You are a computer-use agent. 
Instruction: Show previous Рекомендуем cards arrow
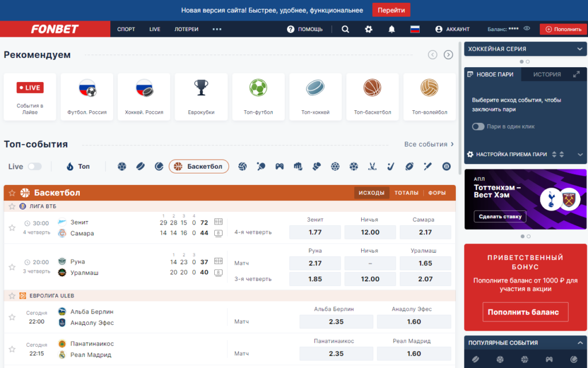tap(432, 55)
